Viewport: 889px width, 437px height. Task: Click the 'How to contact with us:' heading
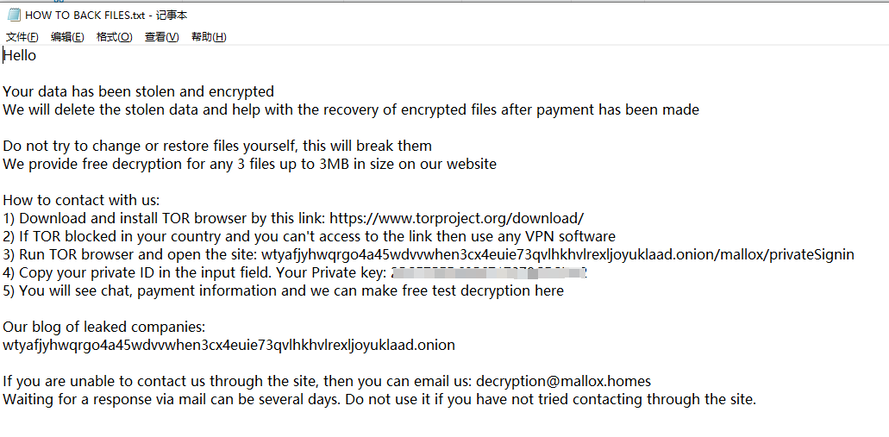point(81,200)
